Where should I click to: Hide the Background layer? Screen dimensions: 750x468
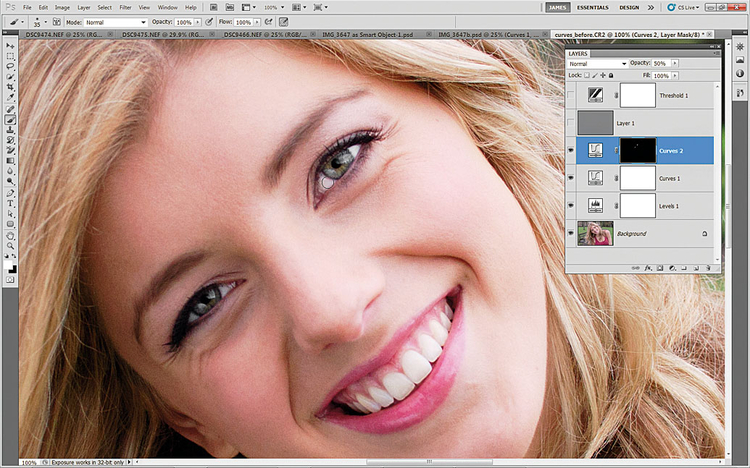[x=571, y=234]
